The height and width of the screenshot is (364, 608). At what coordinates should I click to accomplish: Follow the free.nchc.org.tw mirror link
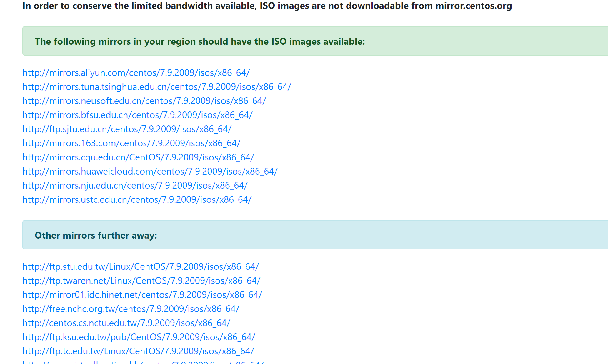coord(131,309)
